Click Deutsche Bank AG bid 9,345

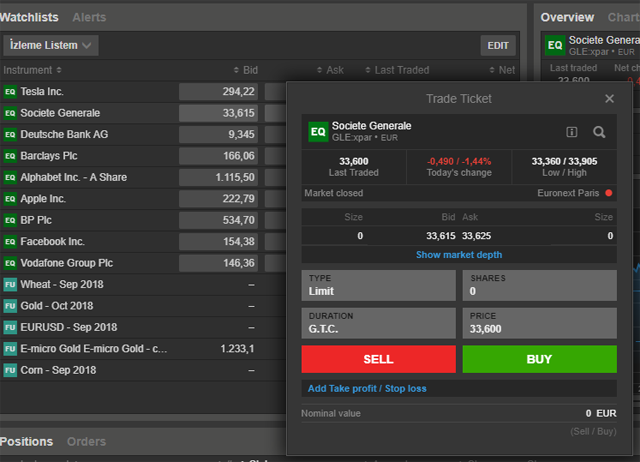(x=218, y=135)
